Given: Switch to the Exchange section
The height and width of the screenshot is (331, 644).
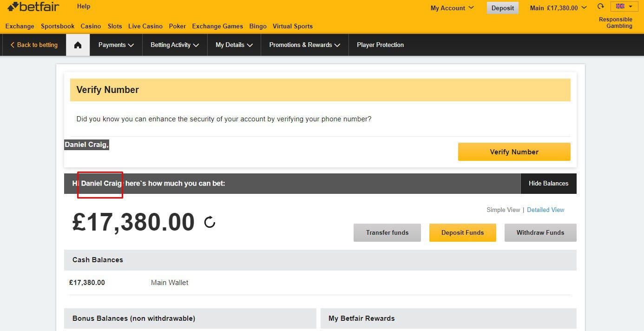Looking at the screenshot, I should [x=20, y=26].
